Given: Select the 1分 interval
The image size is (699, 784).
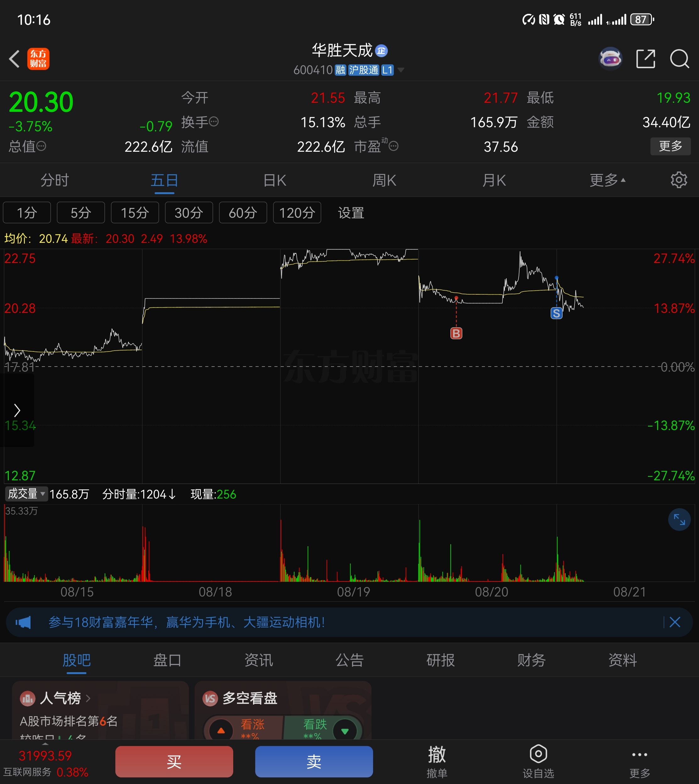Looking at the screenshot, I should coord(27,213).
